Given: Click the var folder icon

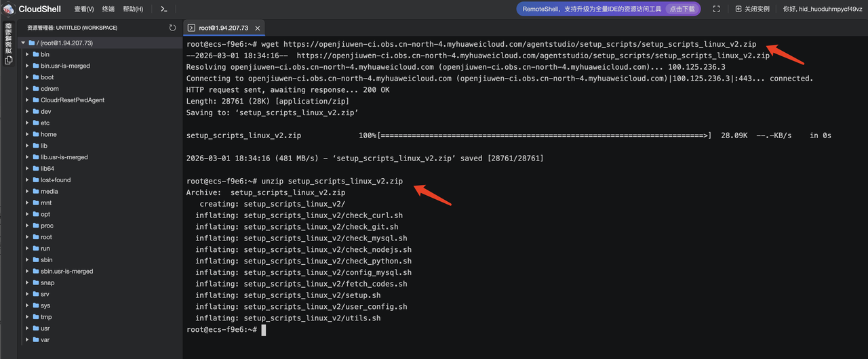Looking at the screenshot, I should (36, 339).
